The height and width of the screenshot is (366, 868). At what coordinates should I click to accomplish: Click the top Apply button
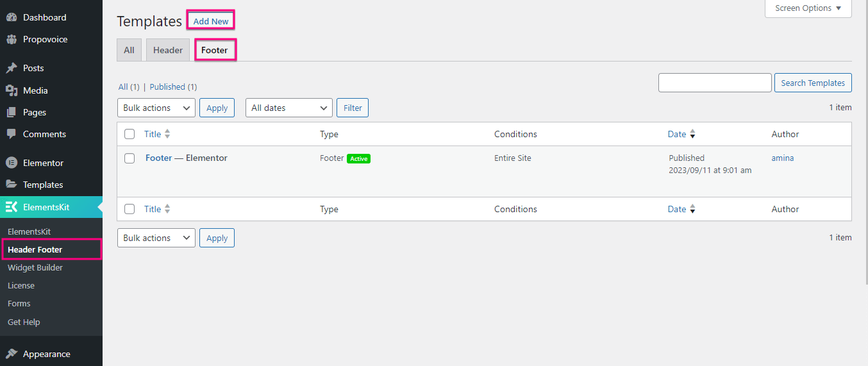[217, 108]
